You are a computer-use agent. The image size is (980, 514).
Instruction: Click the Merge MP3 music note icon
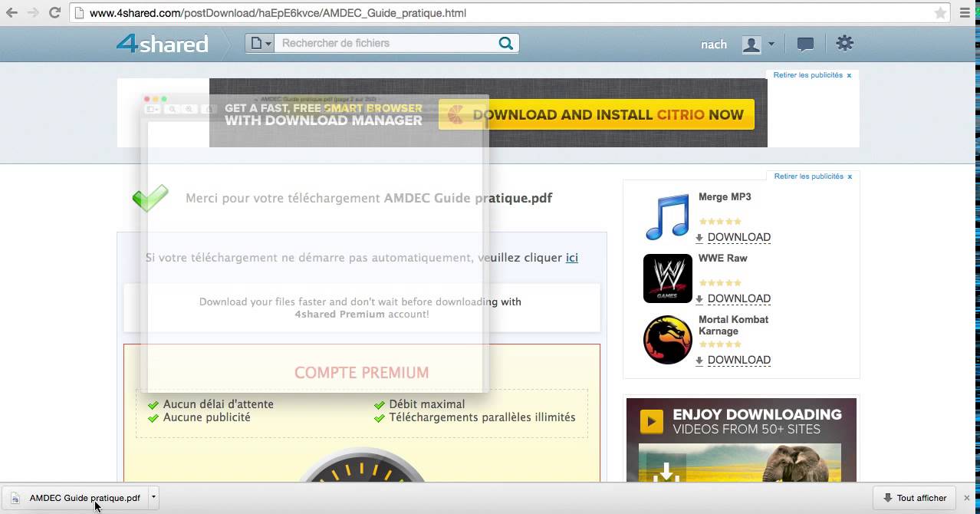pos(667,217)
